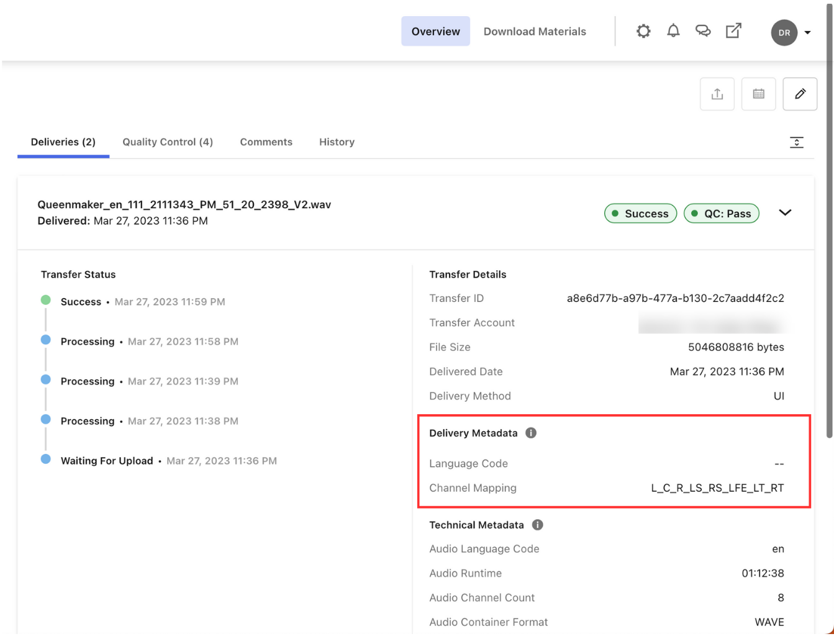Click the Transfer Details heading
The height and width of the screenshot is (644, 834).
click(468, 274)
